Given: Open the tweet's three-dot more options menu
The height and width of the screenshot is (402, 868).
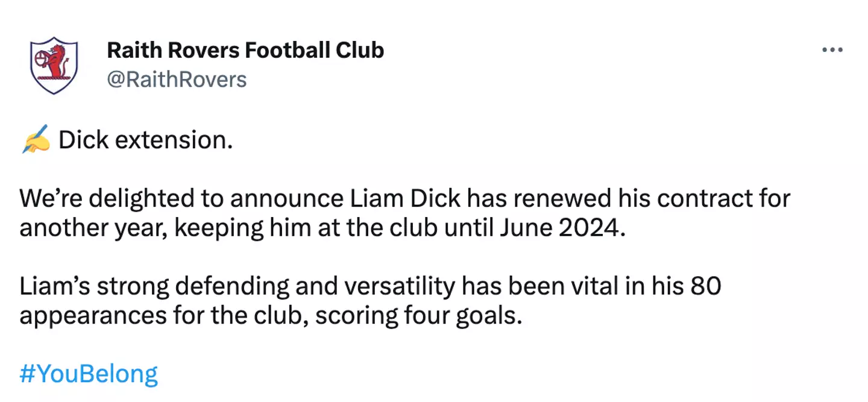Looking at the screenshot, I should 832,51.
